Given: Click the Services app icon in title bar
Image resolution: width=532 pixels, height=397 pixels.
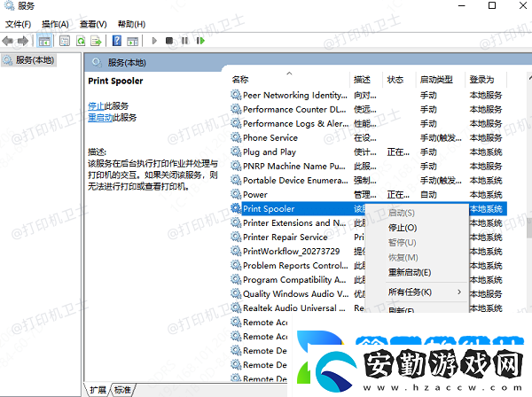Looking at the screenshot, I should tap(9, 5).
